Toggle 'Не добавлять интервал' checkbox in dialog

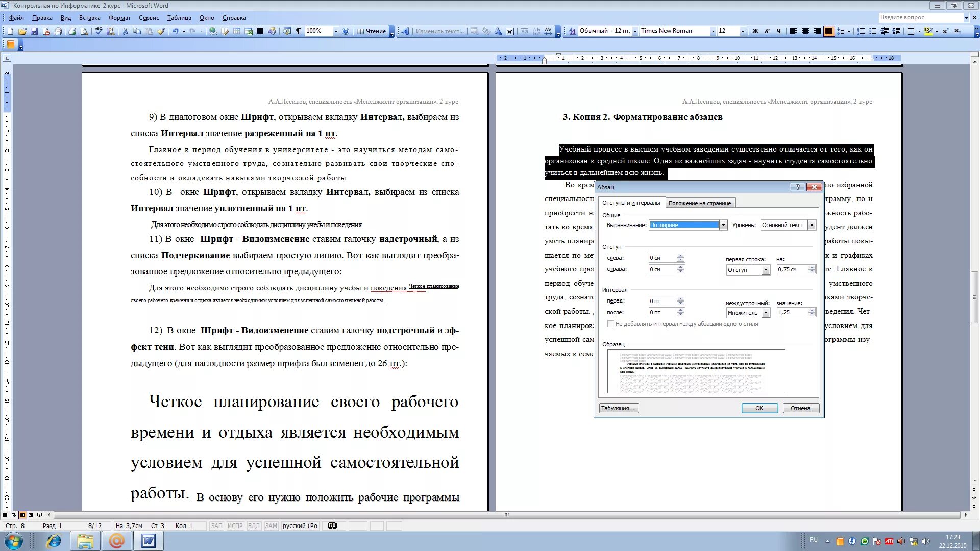point(609,323)
